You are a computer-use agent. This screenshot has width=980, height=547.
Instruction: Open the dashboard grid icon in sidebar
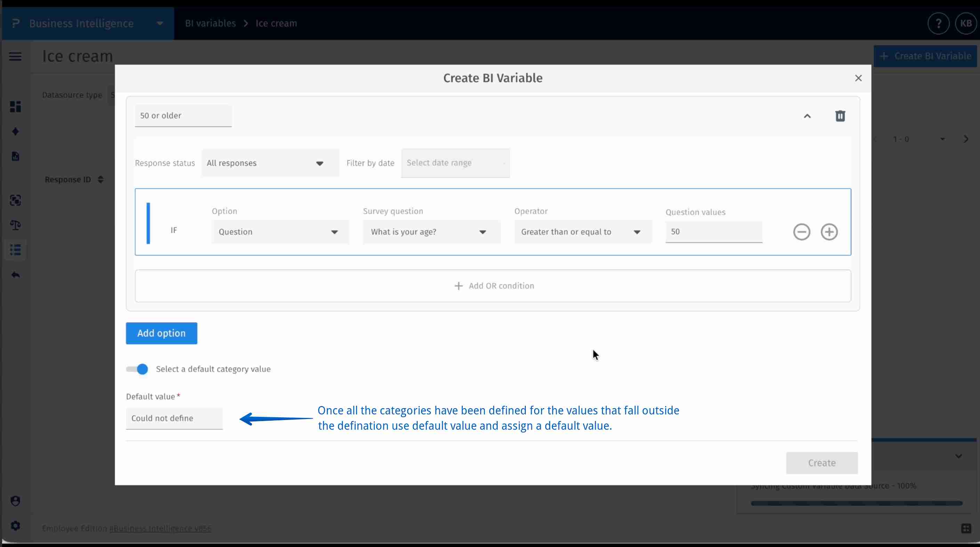pyautogui.click(x=15, y=106)
